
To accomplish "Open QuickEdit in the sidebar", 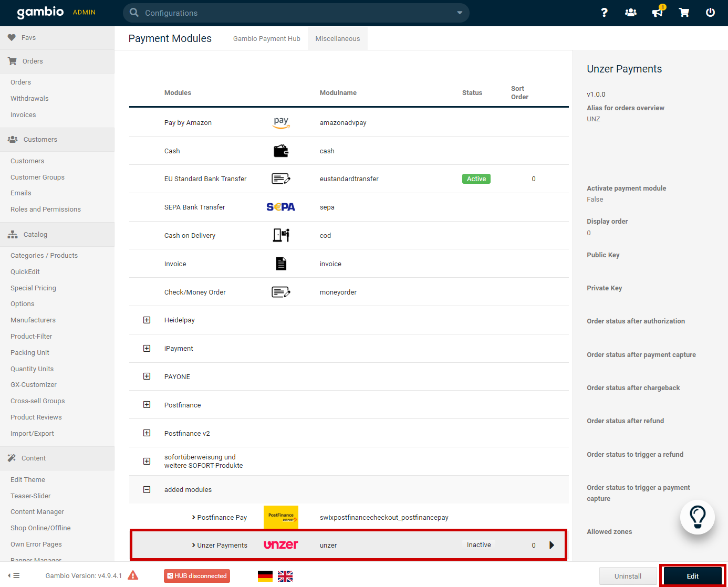I will pos(25,272).
